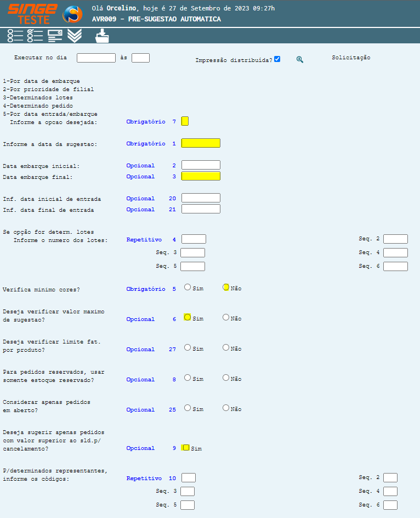Image resolution: width=420 pixels, height=518 pixels.
Task: Check the Sim box for field 9
Action: coord(186,448)
